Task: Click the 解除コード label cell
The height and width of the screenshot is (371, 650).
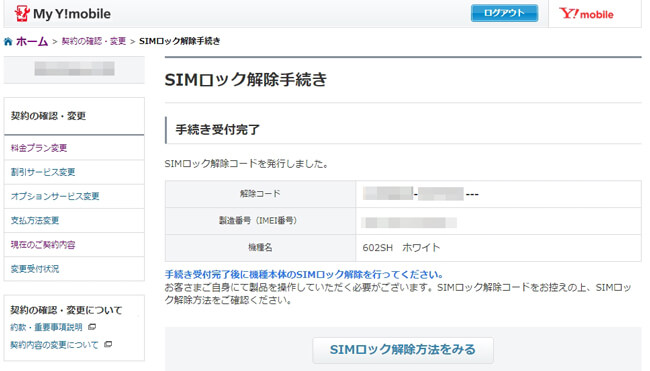Action: [260, 194]
